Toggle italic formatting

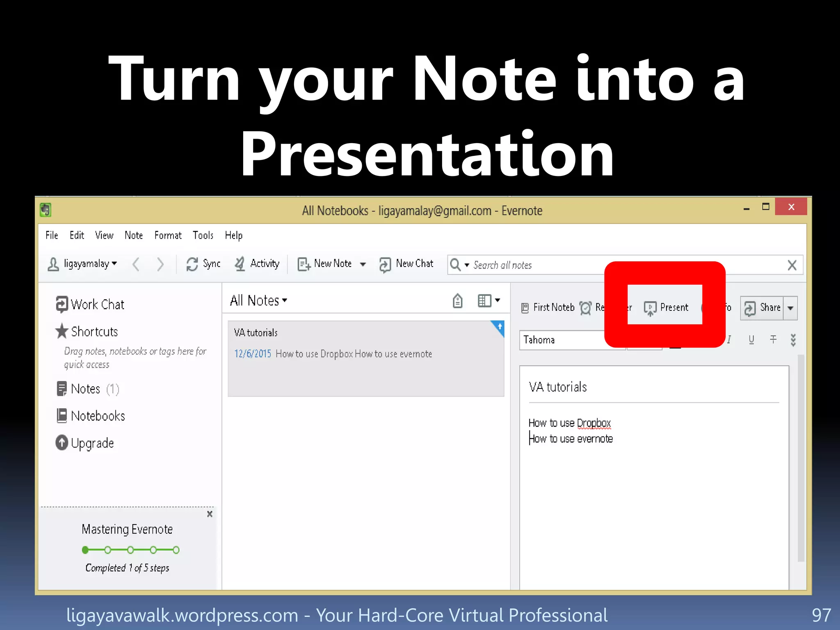729,340
